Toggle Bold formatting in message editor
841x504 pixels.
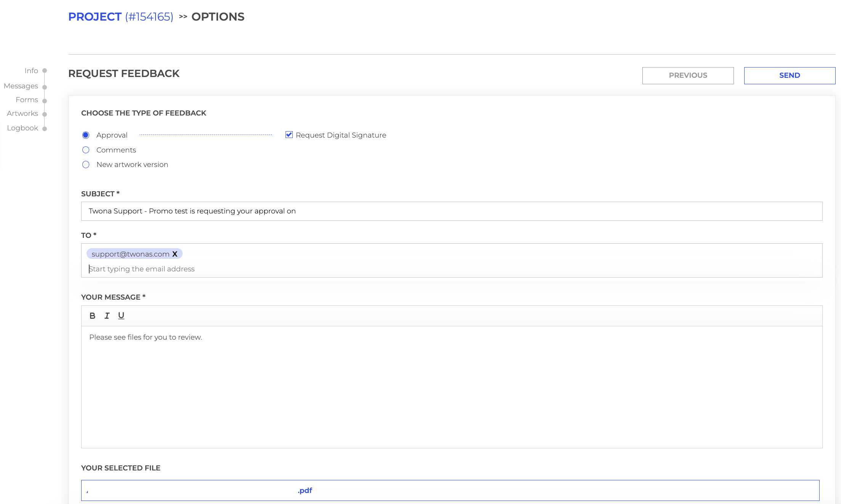click(92, 316)
